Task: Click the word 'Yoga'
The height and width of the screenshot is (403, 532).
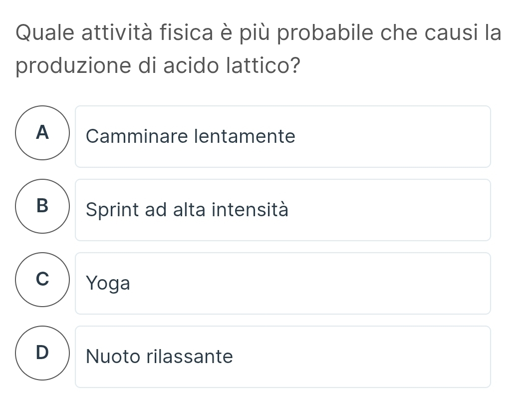Action: (x=108, y=284)
